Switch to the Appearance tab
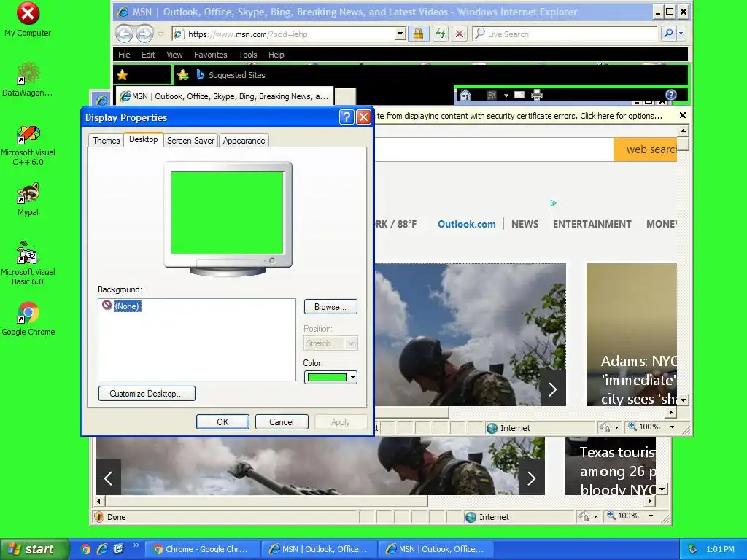The width and height of the screenshot is (747, 560). pyautogui.click(x=244, y=141)
